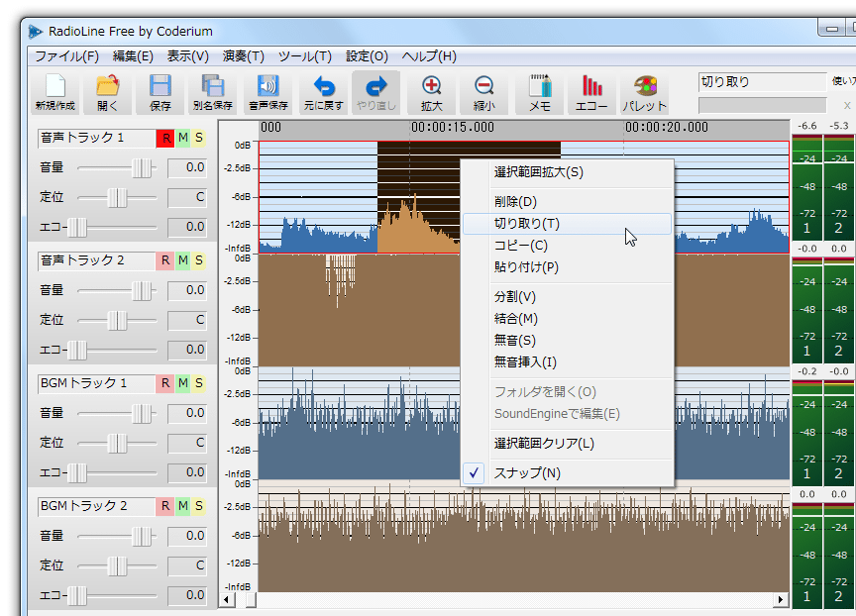The height and width of the screenshot is (616, 856).
Task: Open the ファイル(F) menu
Action: coord(66,56)
